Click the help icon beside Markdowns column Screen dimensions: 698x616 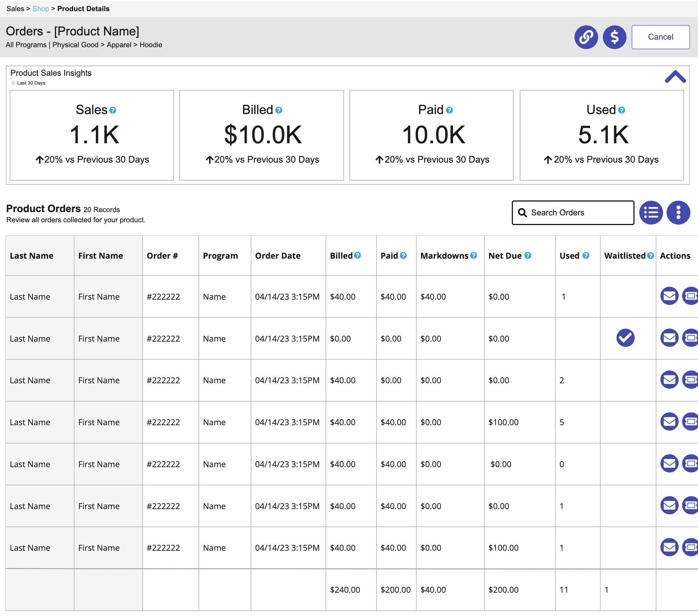tap(473, 255)
